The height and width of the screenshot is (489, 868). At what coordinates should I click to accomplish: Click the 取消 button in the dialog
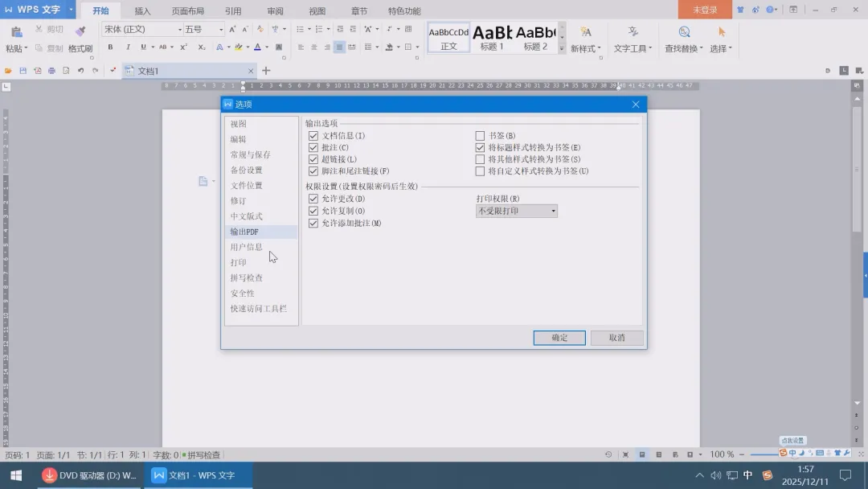[616, 338]
